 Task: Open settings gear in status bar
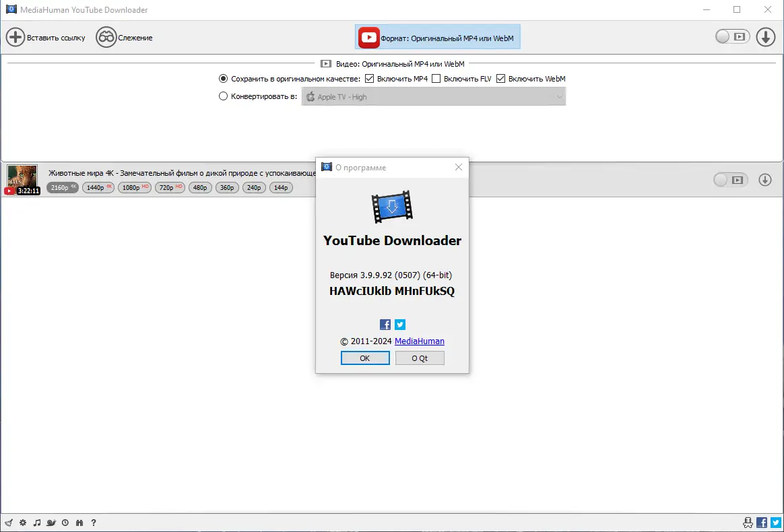[x=23, y=523]
